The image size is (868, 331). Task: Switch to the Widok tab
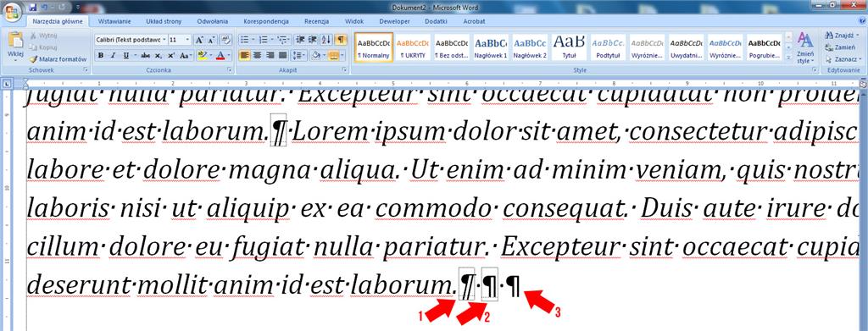point(354,21)
